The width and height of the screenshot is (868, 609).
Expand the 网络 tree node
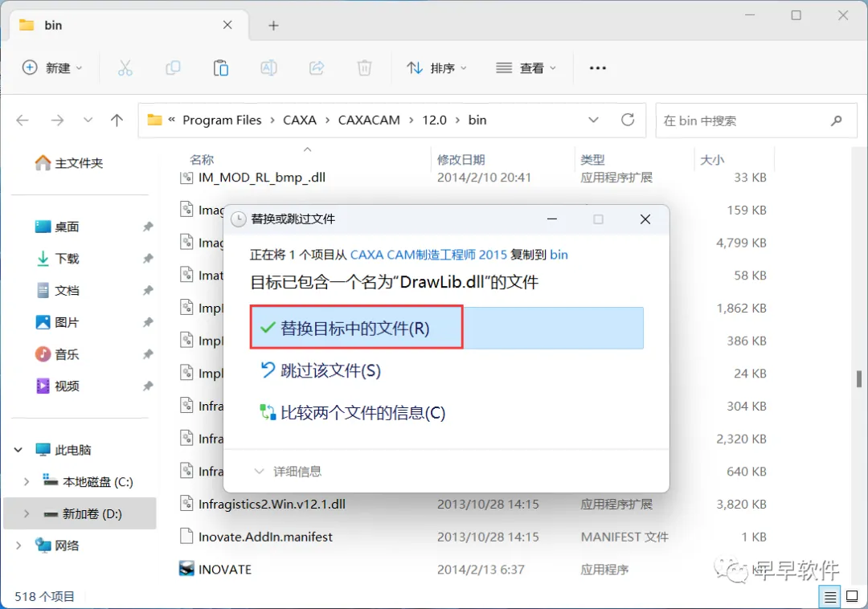tap(18, 546)
